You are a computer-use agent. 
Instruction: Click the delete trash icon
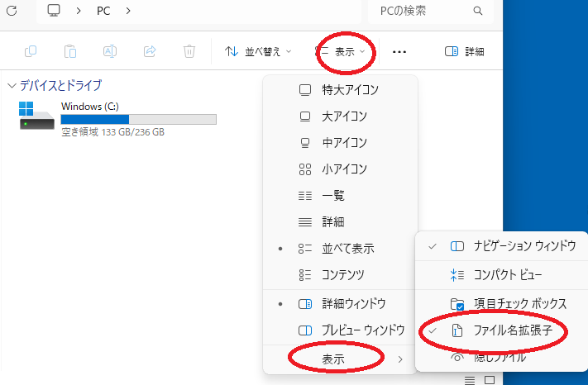pos(189,51)
